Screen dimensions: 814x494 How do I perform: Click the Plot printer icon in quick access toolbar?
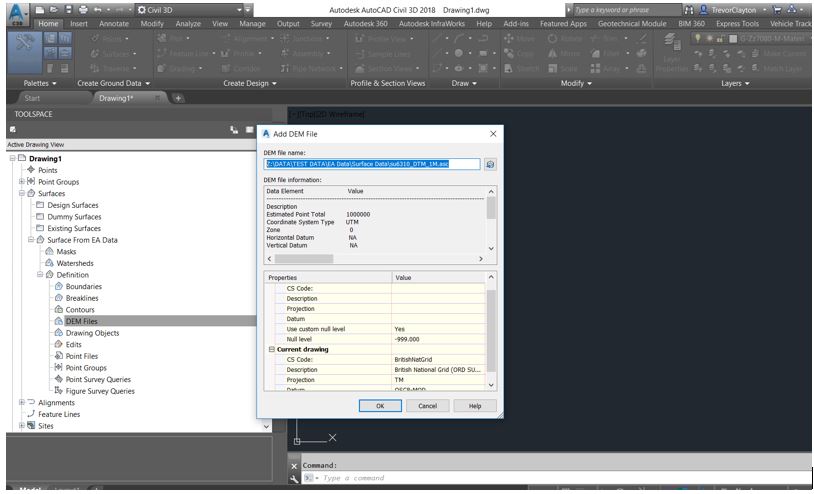pyautogui.click(x=83, y=10)
